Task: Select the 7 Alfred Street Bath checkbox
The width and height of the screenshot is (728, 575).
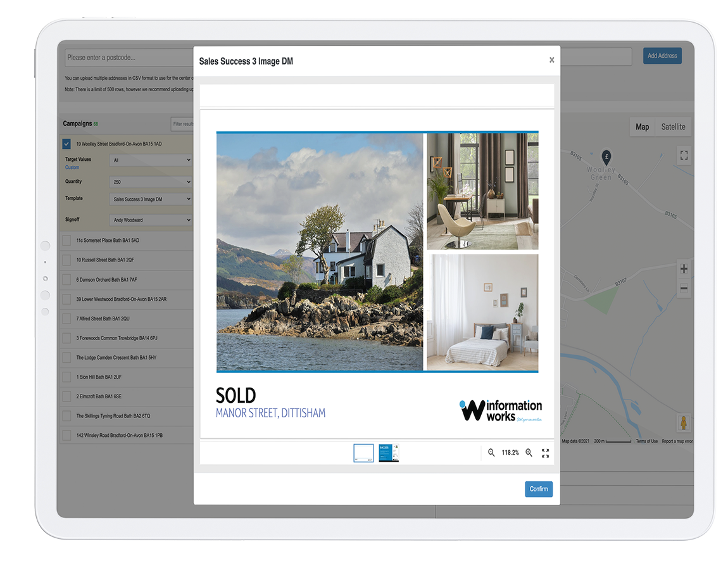Action: coord(66,319)
